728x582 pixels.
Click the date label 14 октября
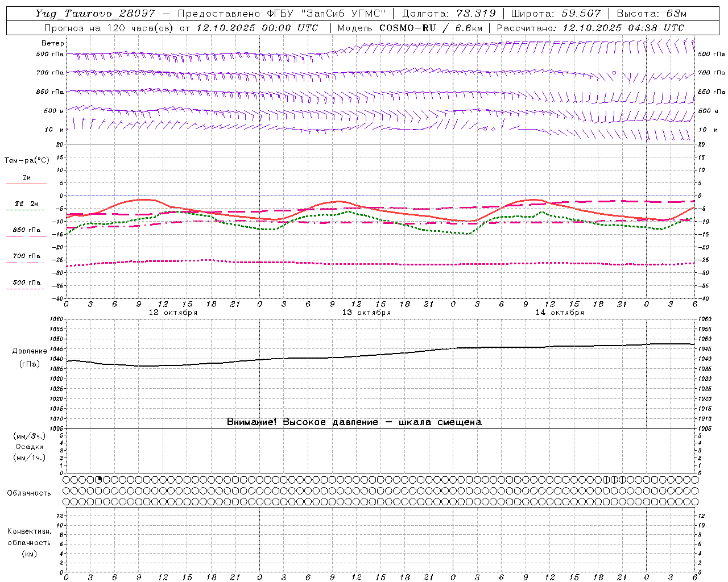(x=560, y=313)
